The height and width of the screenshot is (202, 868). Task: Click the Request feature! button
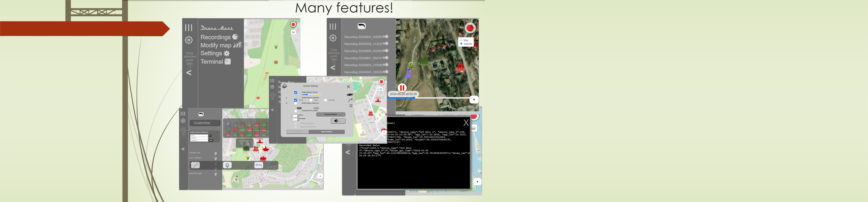[x=330, y=114]
